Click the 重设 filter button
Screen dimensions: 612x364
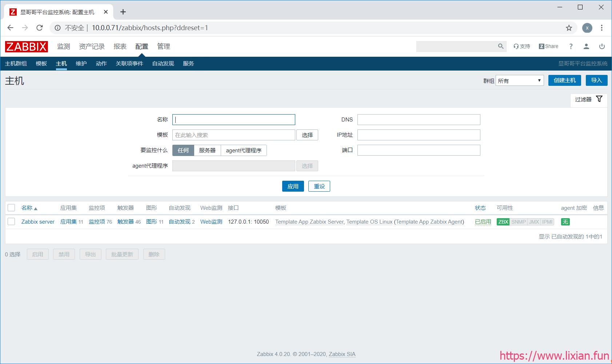(319, 186)
